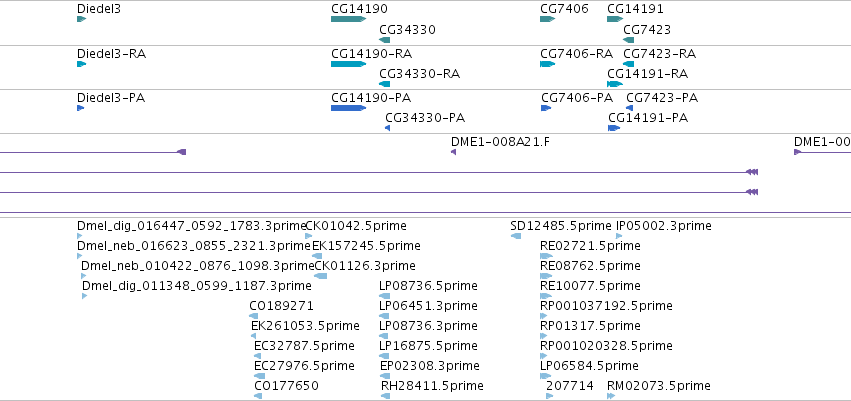
Task: Click the LP08736.3prime EST label
Action: [x=429, y=326]
